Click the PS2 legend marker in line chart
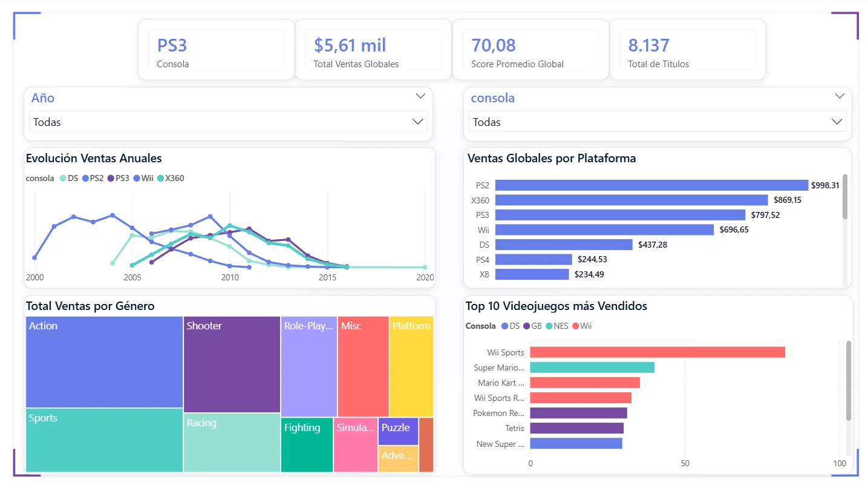 [x=85, y=179]
